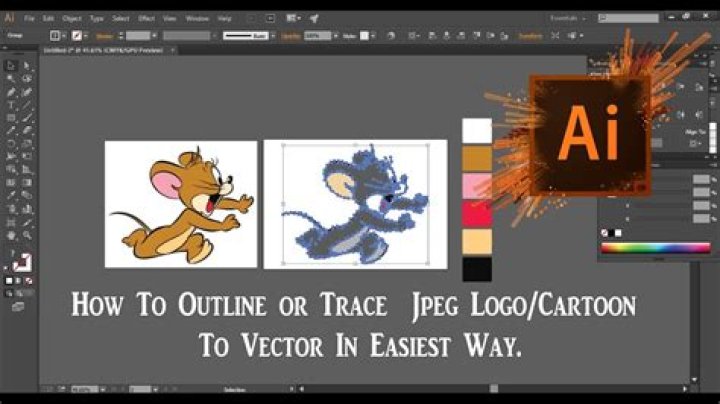The height and width of the screenshot is (404, 720).
Task: Click the horizontal scrollbar thumb at the bottom
Action: pyautogui.click(x=494, y=389)
